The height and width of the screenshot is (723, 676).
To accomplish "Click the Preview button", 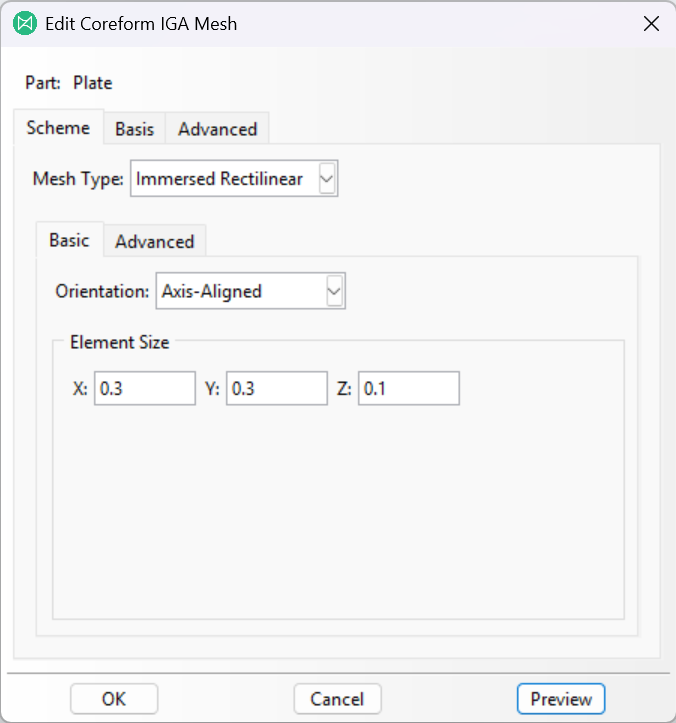I will (561, 699).
